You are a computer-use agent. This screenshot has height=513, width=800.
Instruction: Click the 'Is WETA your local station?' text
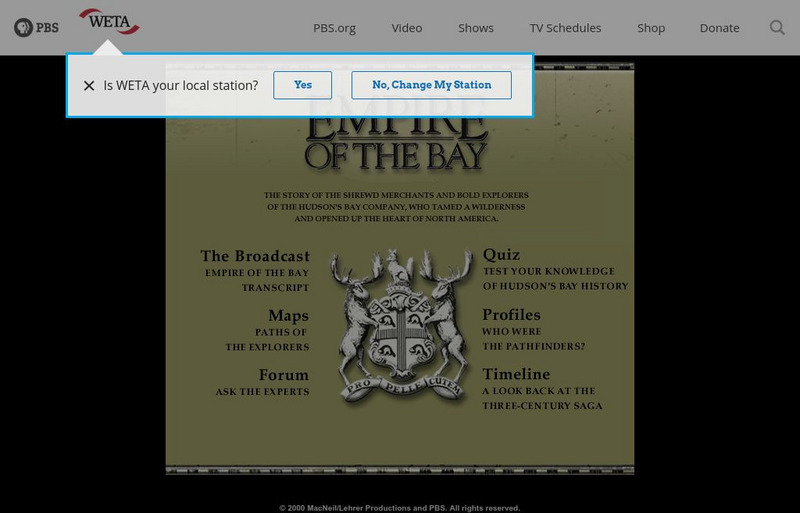181,86
